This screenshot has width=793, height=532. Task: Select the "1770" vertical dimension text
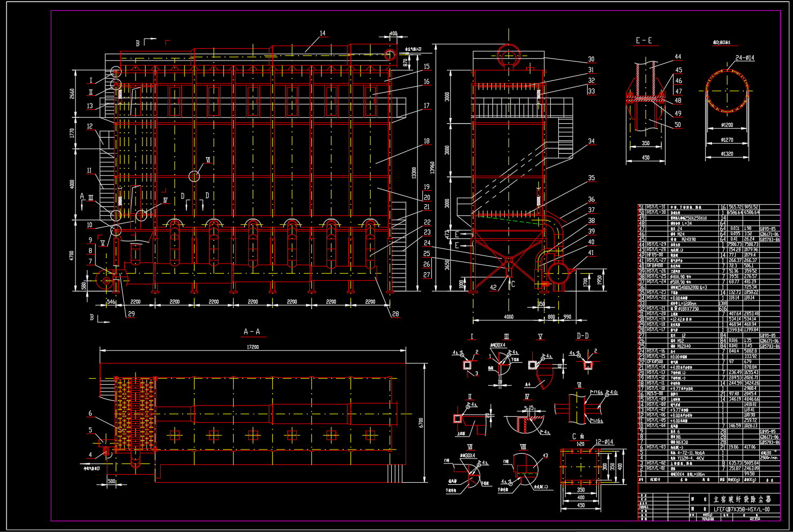point(72,133)
